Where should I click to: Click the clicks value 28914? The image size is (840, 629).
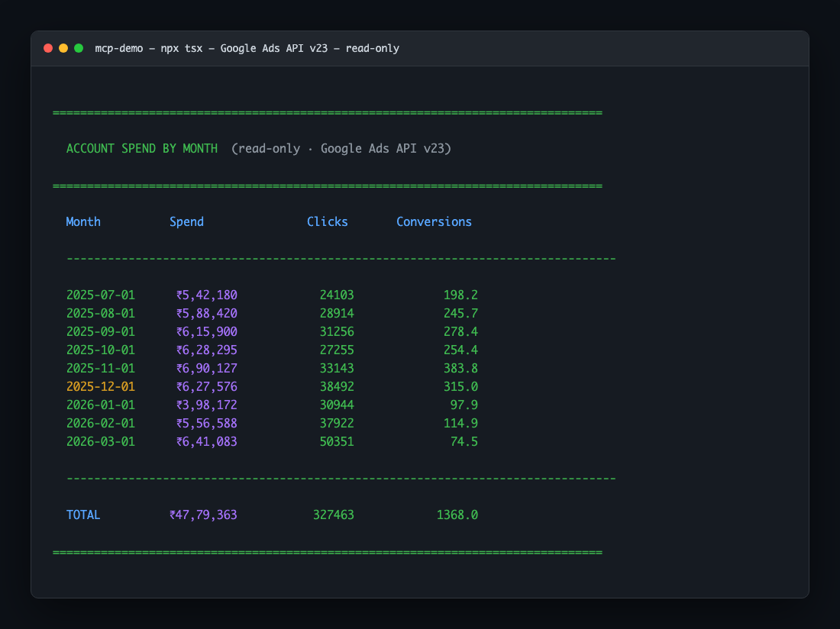(337, 313)
